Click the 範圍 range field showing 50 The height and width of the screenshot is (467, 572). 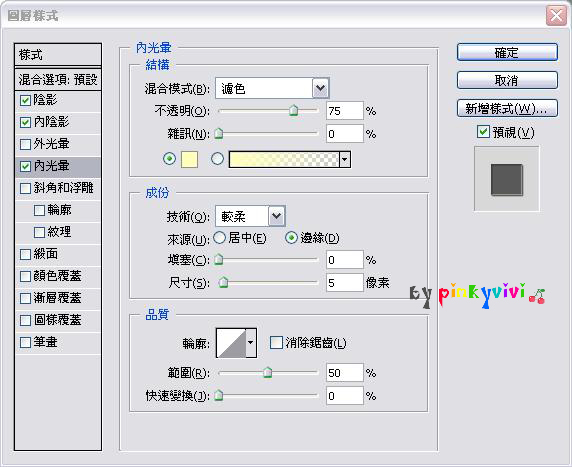point(345,373)
